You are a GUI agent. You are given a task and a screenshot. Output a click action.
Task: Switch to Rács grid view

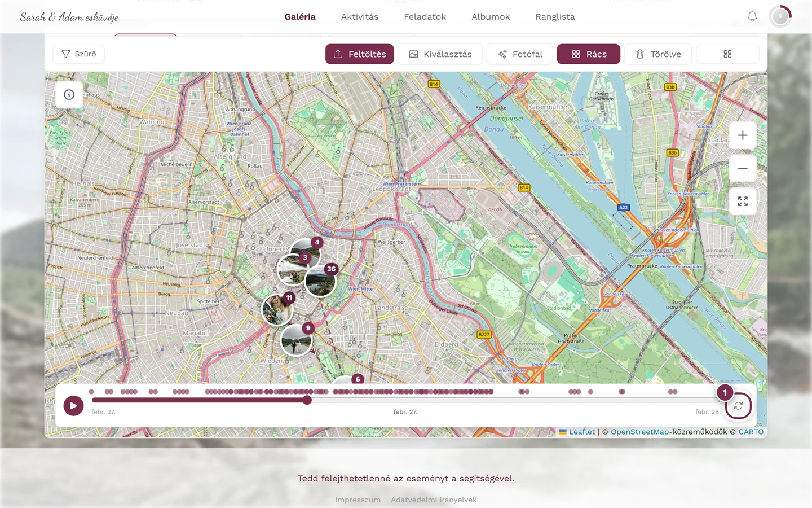pos(589,54)
